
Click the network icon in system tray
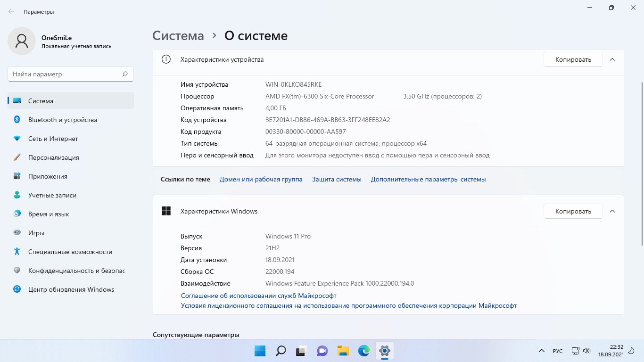click(x=575, y=351)
